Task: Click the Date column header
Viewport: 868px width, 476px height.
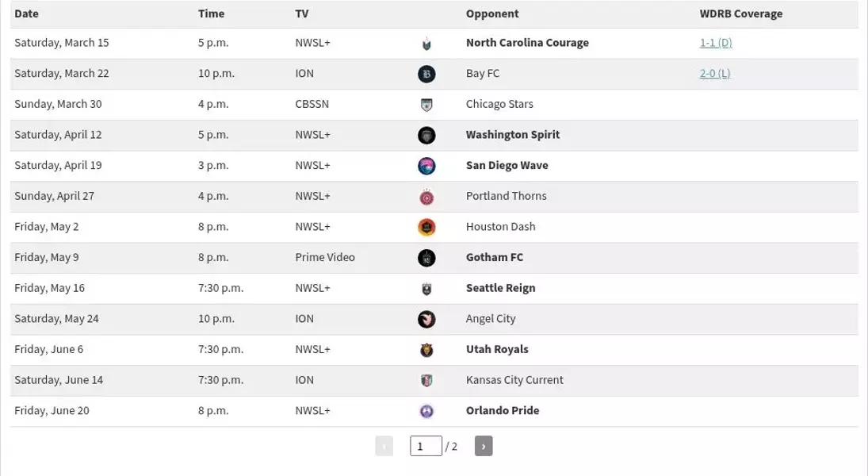Action: pyautogui.click(x=27, y=13)
